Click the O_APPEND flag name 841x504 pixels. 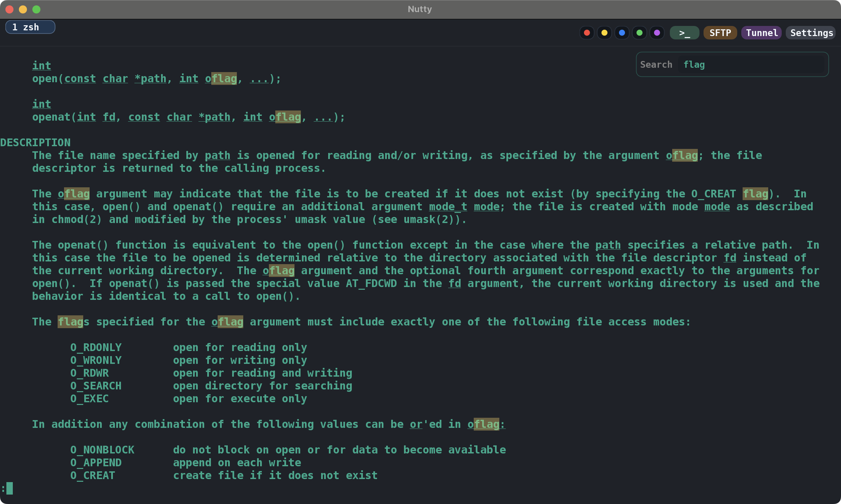pos(96,463)
